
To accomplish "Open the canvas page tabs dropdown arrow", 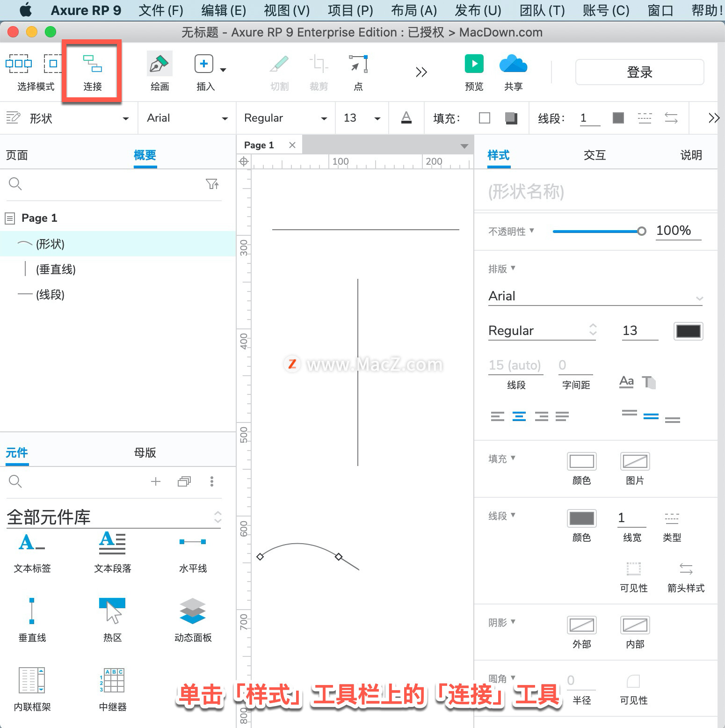I will click(464, 146).
